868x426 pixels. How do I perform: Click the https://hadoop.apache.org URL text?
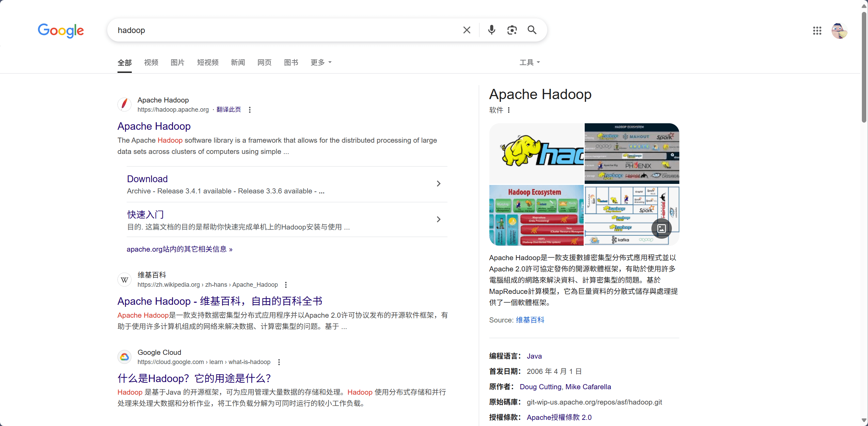click(x=173, y=110)
